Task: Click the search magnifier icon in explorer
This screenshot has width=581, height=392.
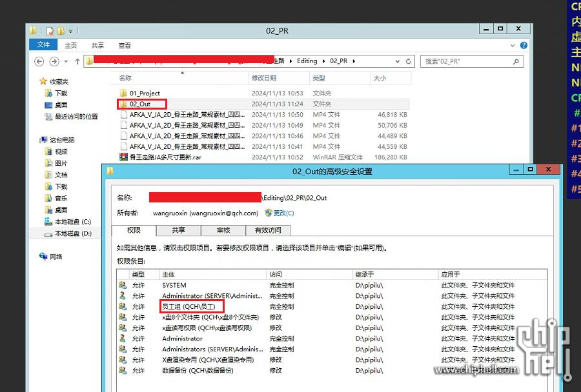Action: (x=516, y=61)
